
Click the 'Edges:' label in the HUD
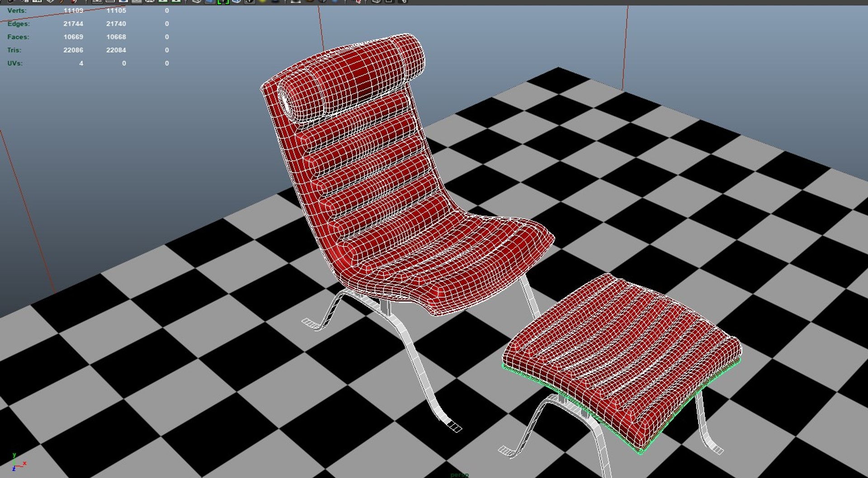pos(19,24)
